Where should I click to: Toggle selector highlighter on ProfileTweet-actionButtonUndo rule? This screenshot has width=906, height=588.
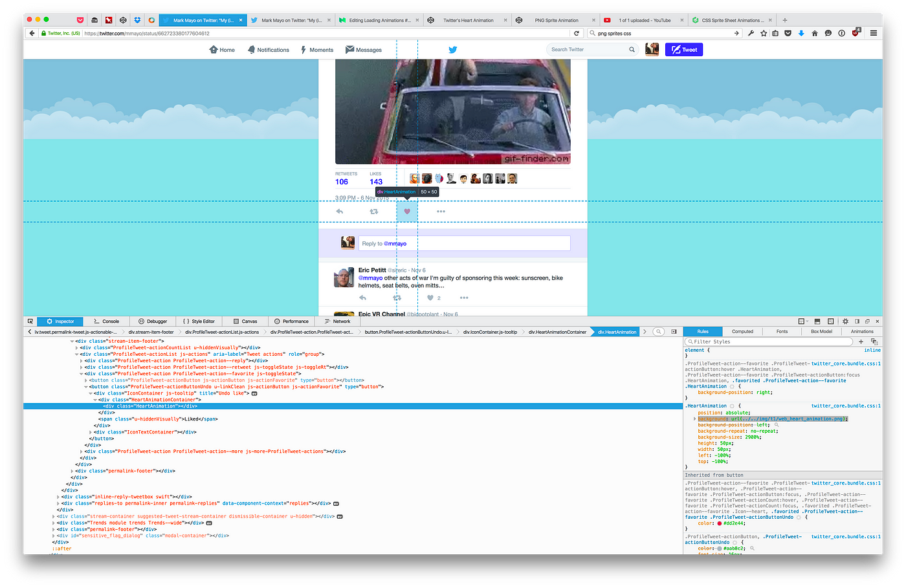pos(799,517)
